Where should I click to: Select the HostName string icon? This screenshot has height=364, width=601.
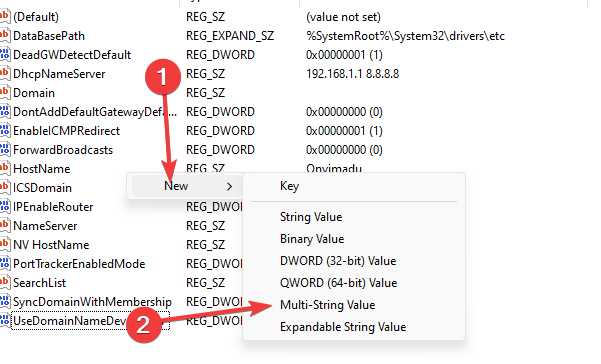click(x=5, y=169)
